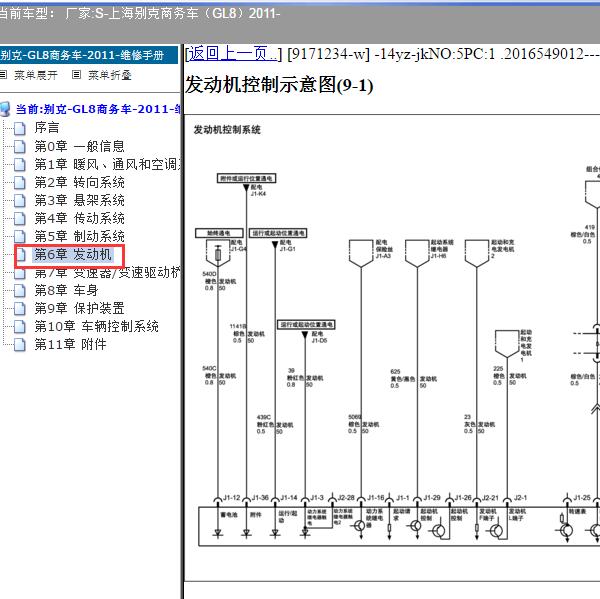
Task: Open 第3章 悬架系统
Action: 79,200
